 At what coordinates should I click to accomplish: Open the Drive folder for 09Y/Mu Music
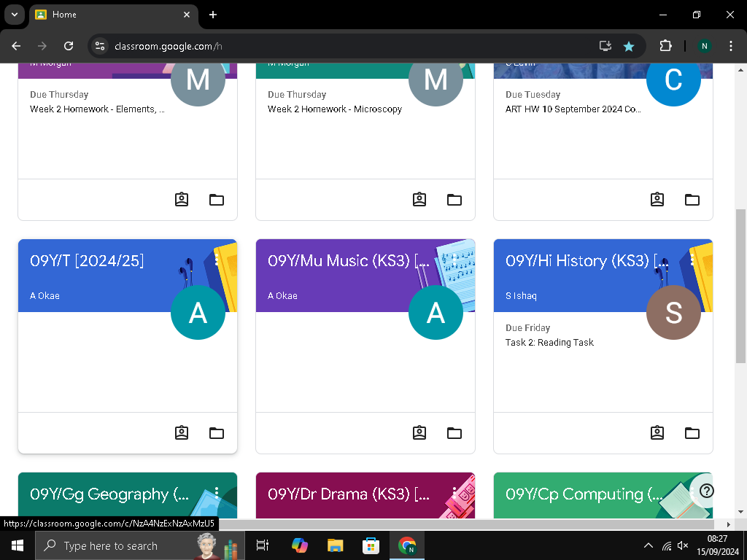point(454,433)
